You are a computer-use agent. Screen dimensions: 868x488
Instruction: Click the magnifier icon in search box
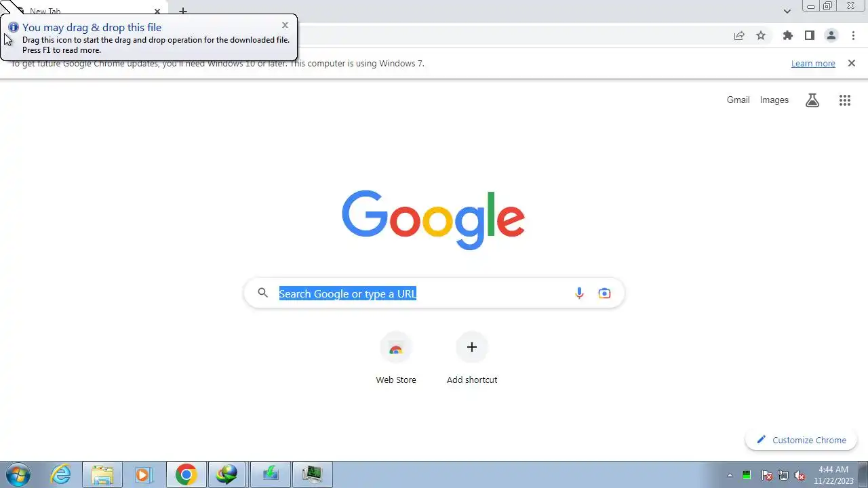(x=263, y=293)
